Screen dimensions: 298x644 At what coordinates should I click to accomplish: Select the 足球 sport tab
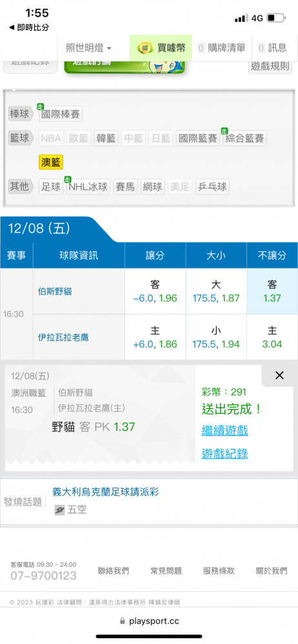point(51,187)
